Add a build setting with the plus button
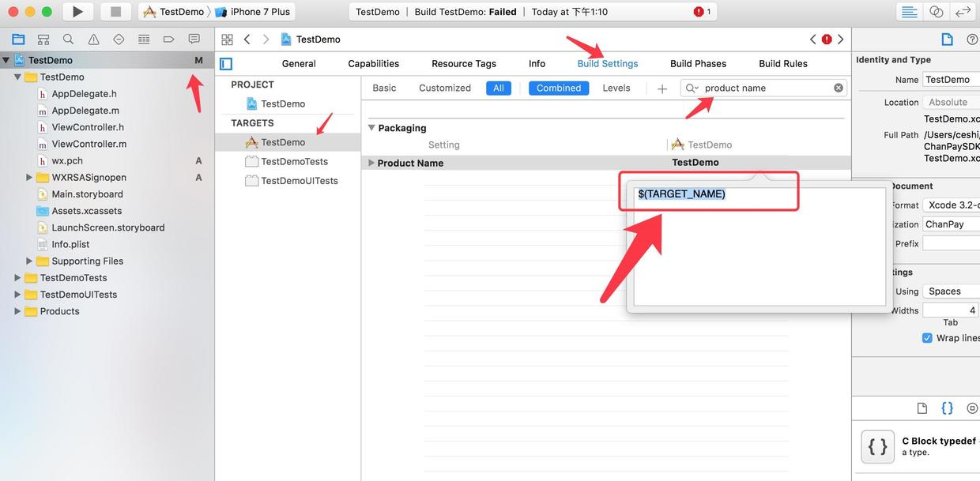Viewport: 980px width, 481px height. tap(662, 88)
